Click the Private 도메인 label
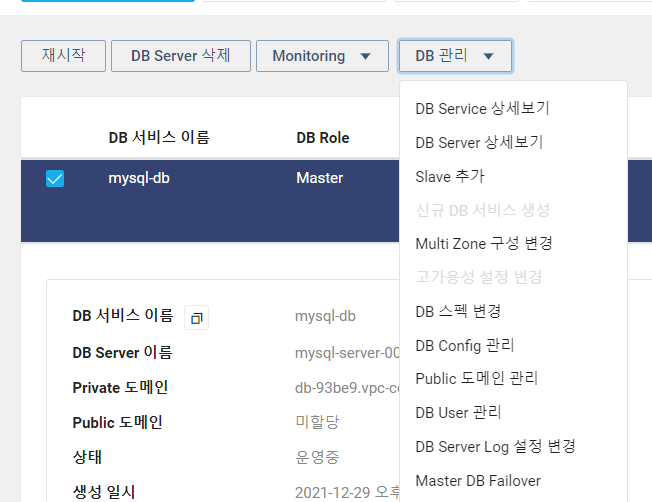 120,388
